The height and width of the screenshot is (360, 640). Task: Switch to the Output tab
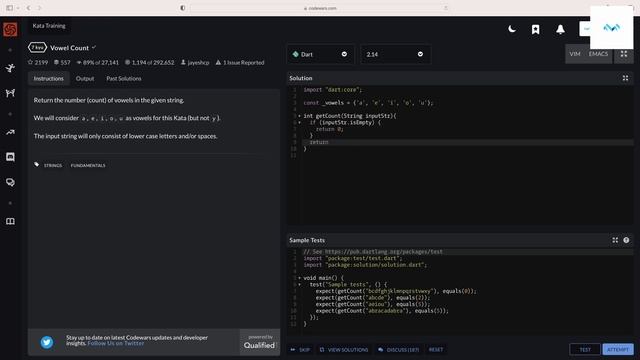click(x=85, y=78)
